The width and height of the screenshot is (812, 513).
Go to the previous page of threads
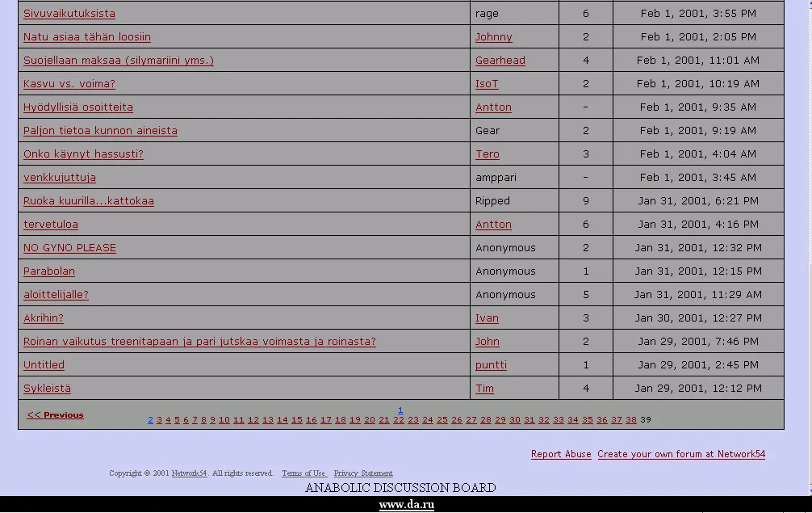coord(55,415)
